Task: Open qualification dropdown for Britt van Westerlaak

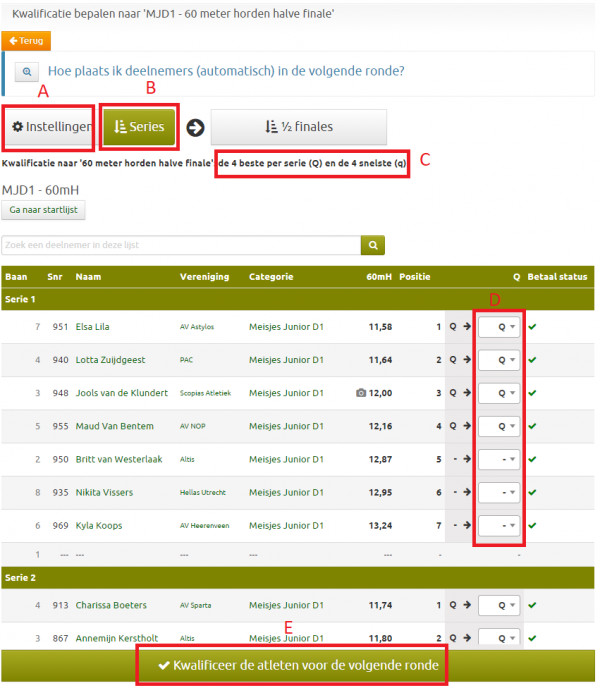Action: click(x=499, y=459)
